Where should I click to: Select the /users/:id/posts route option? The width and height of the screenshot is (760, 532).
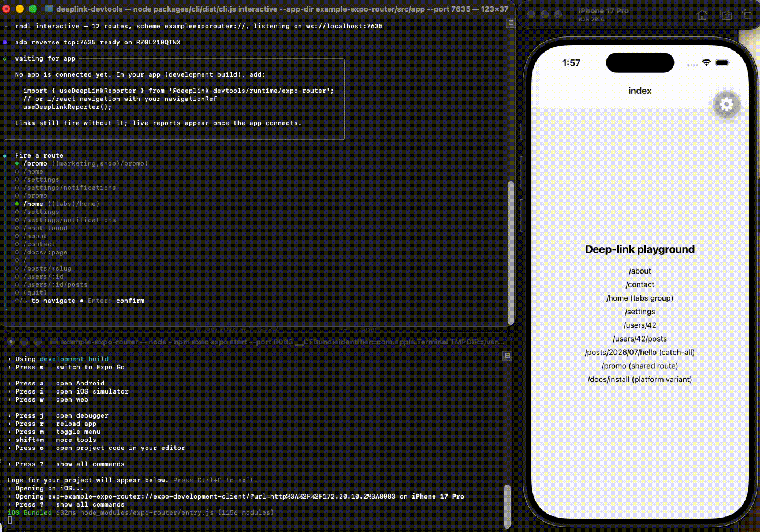click(51, 284)
